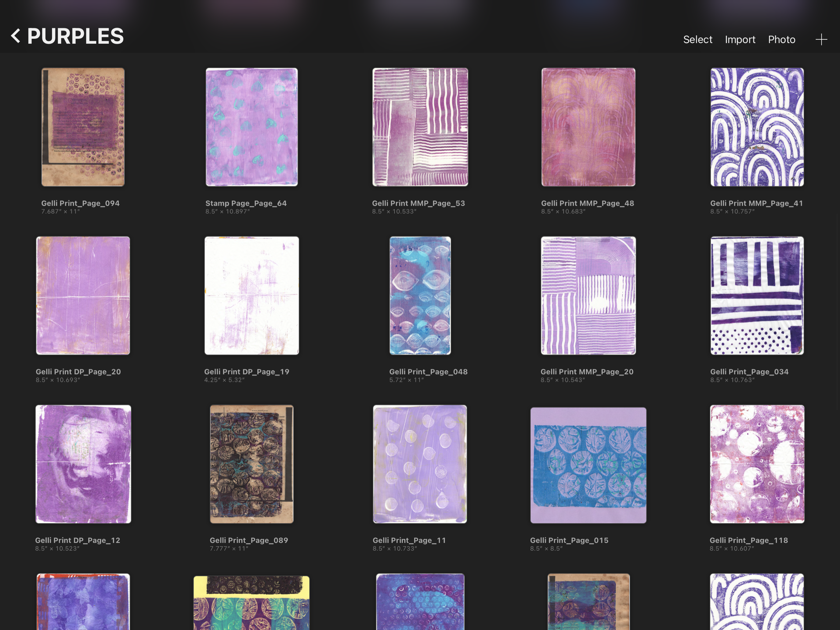
Task: Open Gelli Print_Page_034 dots and stripes artwork
Action: [757, 296]
